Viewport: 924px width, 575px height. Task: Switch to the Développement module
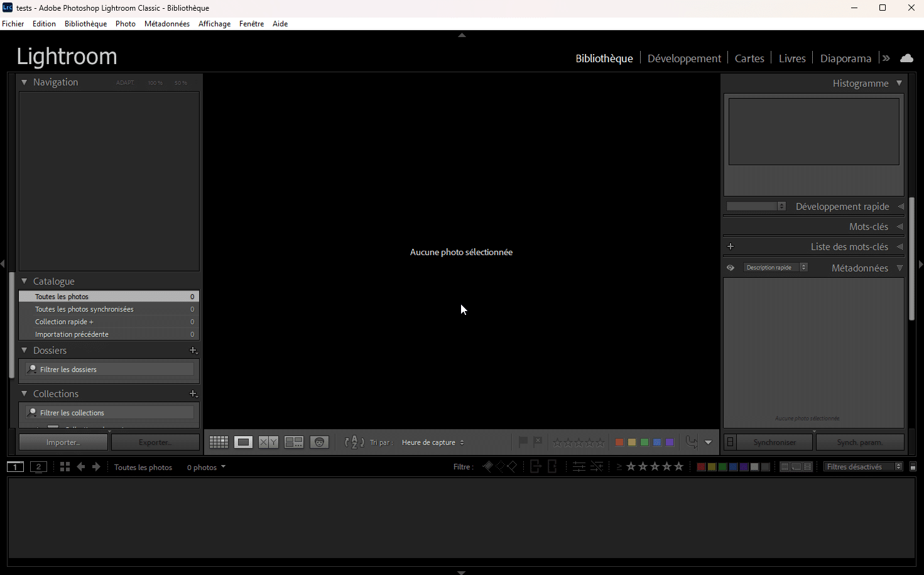pyautogui.click(x=684, y=58)
